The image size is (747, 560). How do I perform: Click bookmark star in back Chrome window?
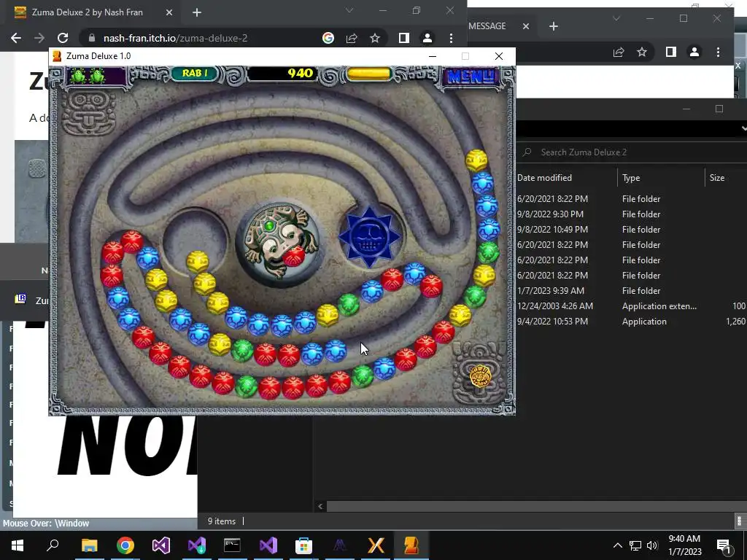tap(642, 52)
